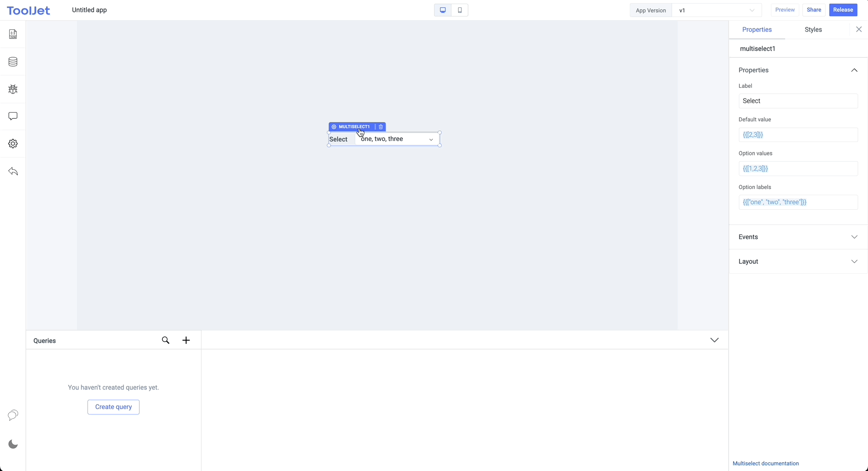Switch to the Styles tab

point(813,30)
